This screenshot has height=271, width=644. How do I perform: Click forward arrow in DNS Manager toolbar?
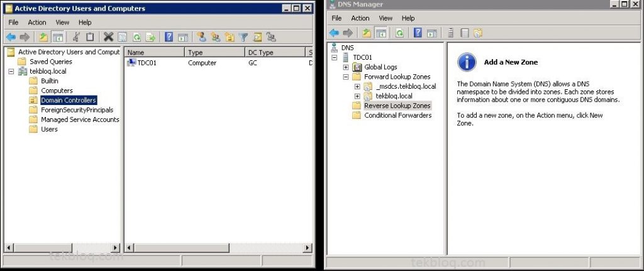coord(348,33)
